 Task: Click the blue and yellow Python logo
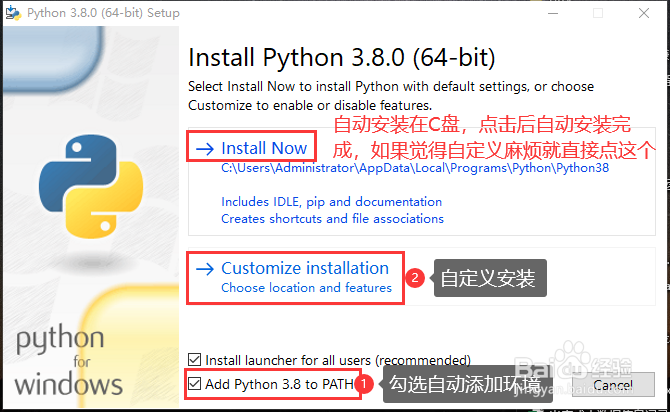pos(91,186)
